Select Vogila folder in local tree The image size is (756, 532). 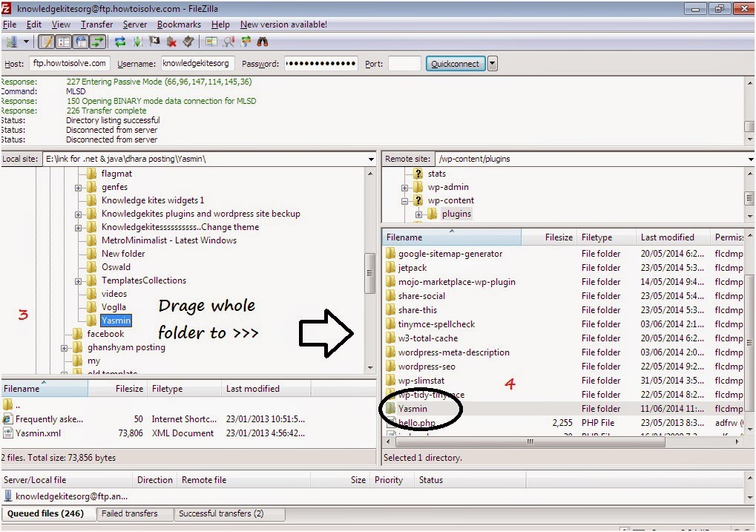(114, 306)
